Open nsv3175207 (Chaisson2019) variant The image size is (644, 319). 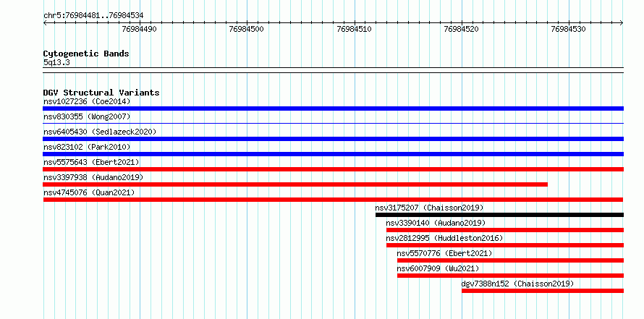pyautogui.click(x=429, y=208)
